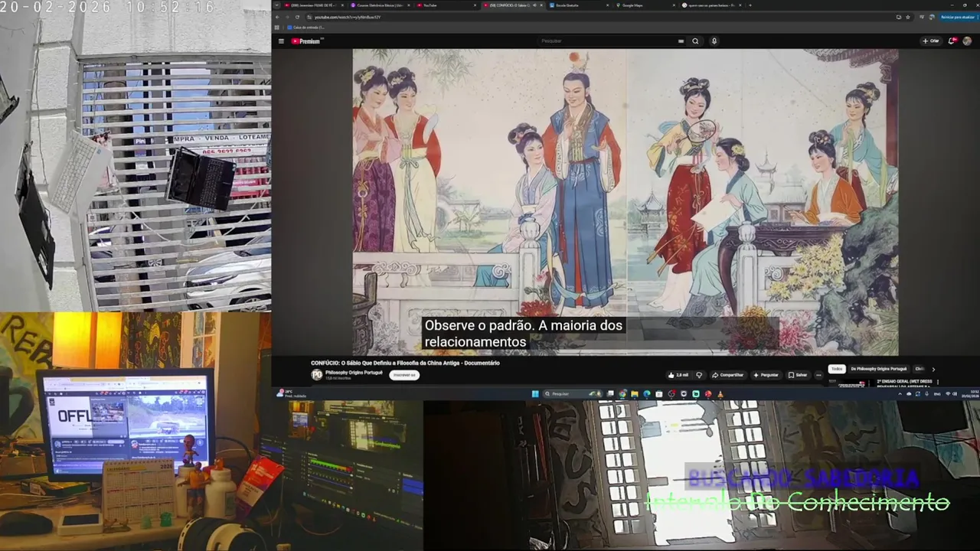Open Caixa de entrada bookmark
980x551 pixels.
305,28
